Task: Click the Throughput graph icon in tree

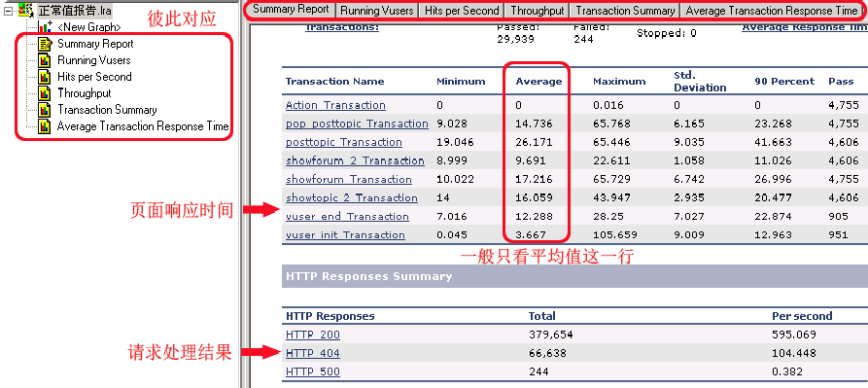Action: pos(46,93)
